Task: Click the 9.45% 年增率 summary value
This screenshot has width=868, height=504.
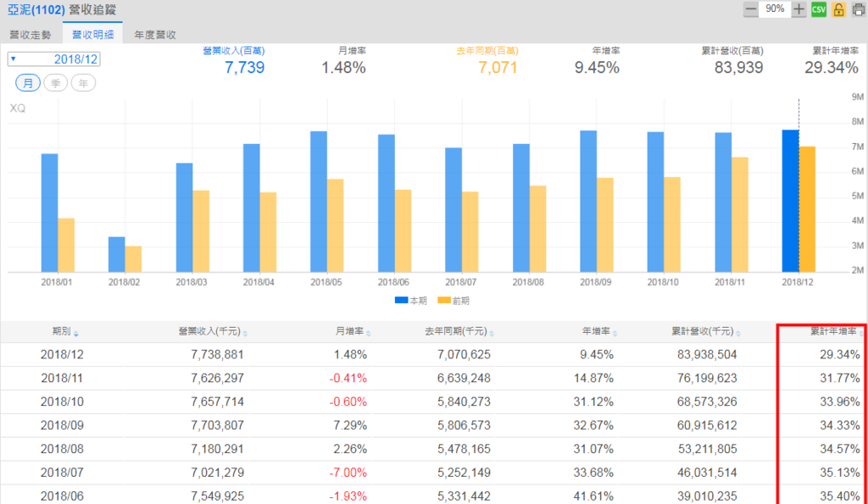Action: coord(597,68)
